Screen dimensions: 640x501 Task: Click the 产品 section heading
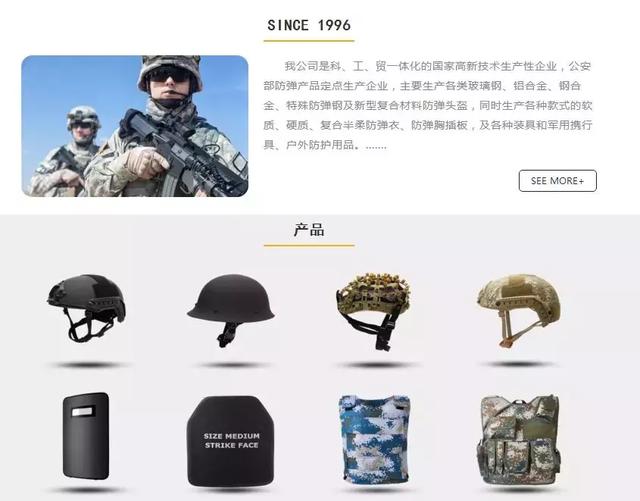click(x=309, y=230)
